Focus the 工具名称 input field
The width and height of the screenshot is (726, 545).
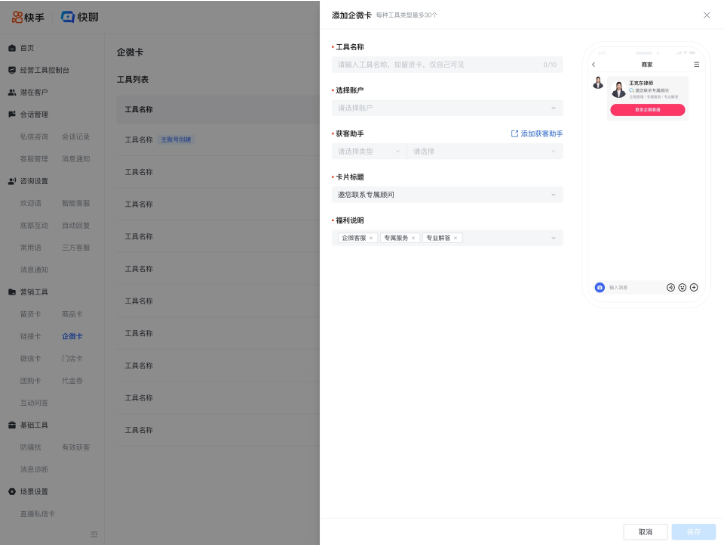[x=447, y=64]
